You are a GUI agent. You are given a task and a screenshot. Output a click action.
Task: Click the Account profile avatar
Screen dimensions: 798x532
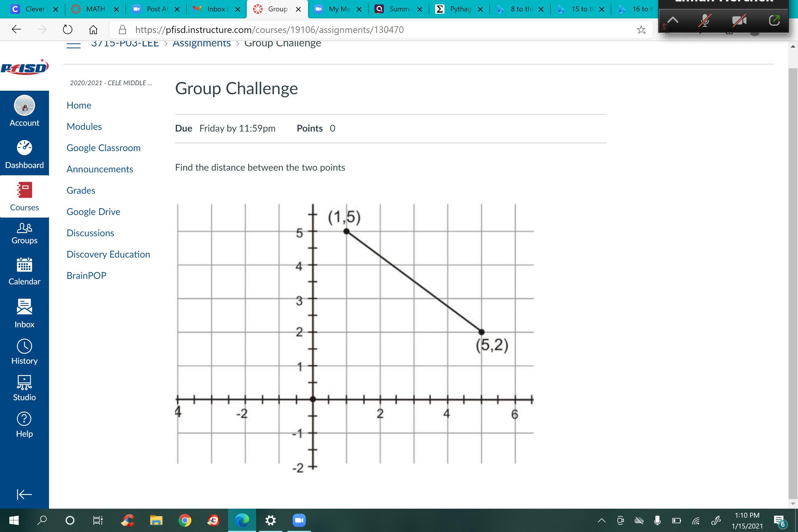[x=24, y=106]
